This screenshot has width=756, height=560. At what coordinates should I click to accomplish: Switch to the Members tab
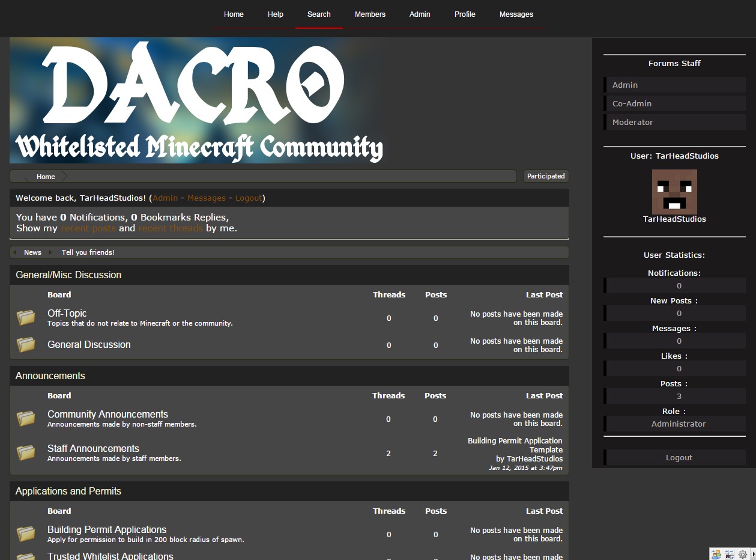[x=370, y=14]
